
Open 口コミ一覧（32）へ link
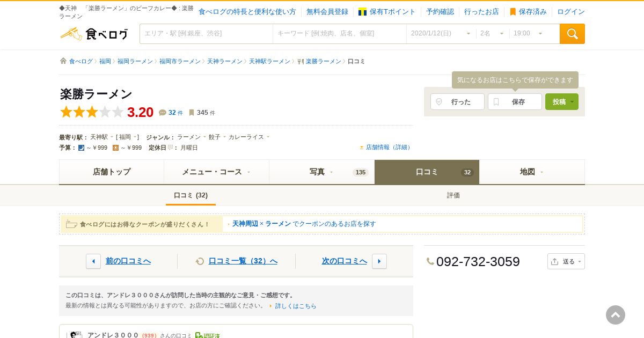[x=243, y=261]
